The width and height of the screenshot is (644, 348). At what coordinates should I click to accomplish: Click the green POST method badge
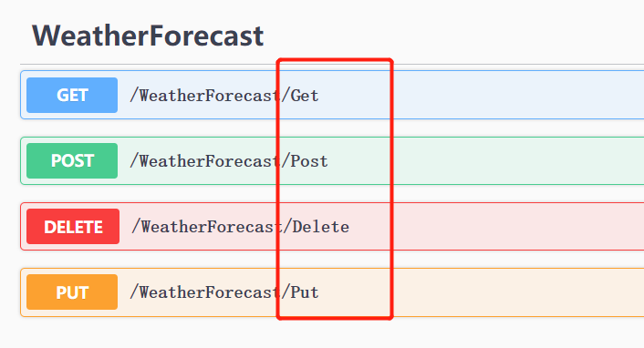72,161
